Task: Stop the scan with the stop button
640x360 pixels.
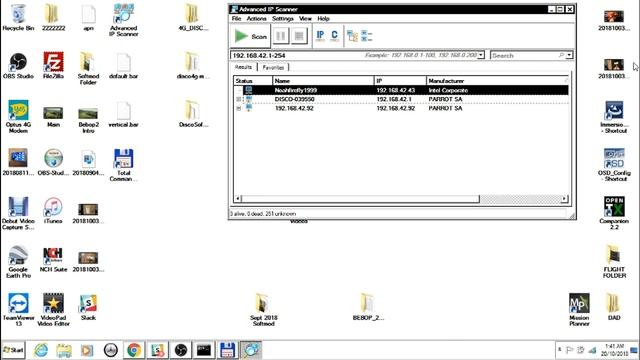Action: coord(299,36)
